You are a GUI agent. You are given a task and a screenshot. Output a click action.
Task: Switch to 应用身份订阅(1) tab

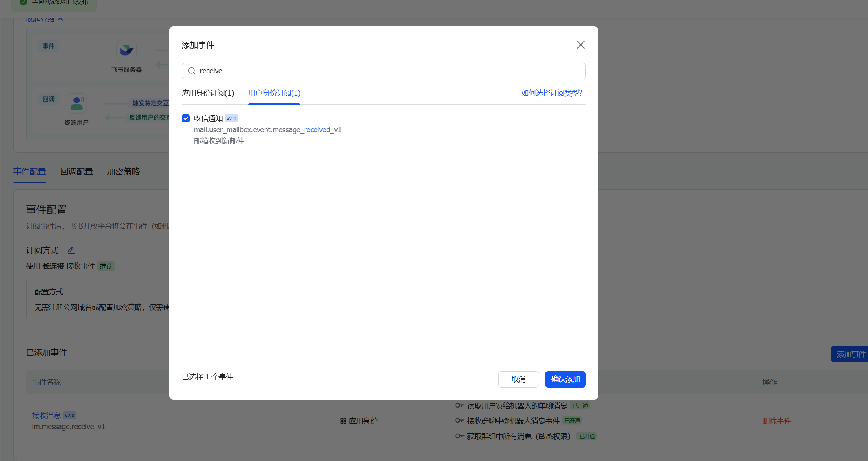(208, 93)
